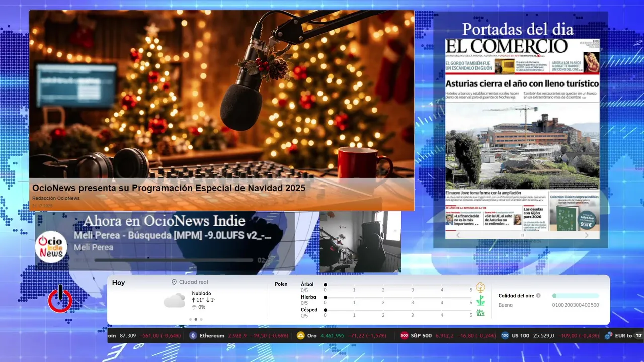Click the Polen section label

pos(281,284)
